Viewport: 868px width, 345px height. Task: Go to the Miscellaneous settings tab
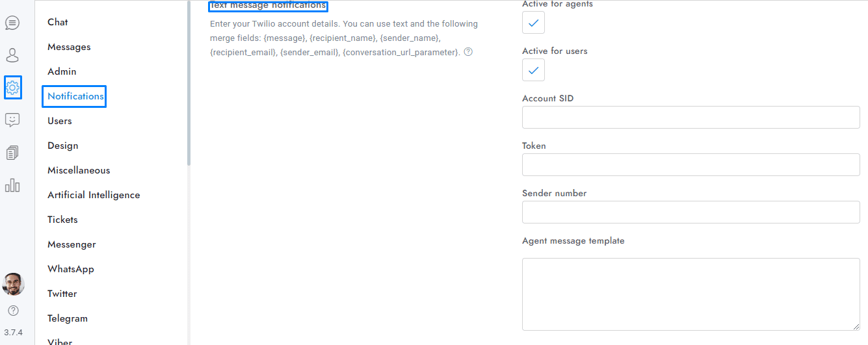tap(79, 170)
